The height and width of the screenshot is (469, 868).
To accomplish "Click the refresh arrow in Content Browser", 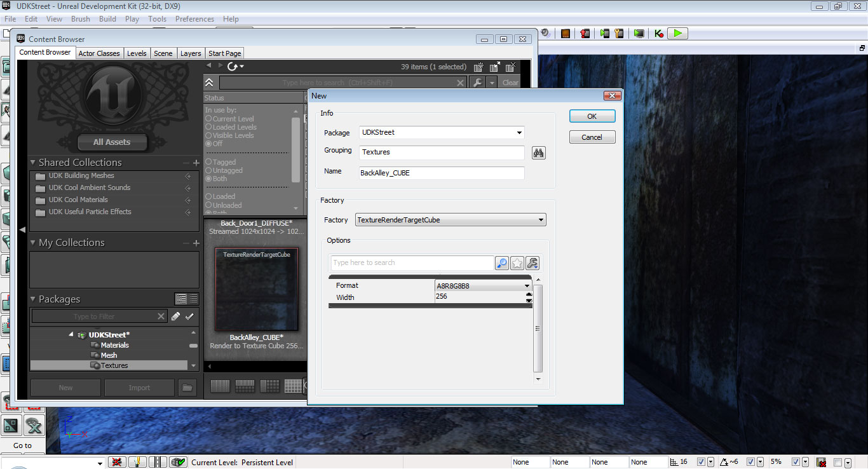I will click(233, 66).
